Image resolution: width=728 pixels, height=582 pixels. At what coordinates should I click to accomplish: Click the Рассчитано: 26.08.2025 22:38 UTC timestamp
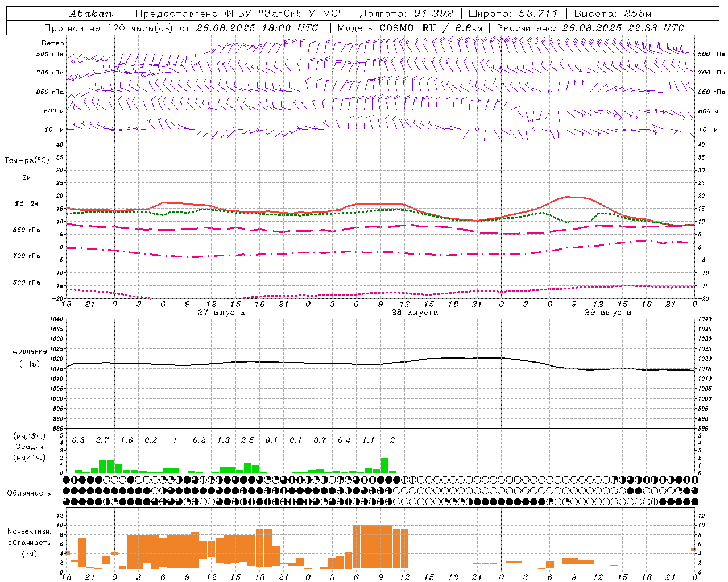[x=590, y=28]
